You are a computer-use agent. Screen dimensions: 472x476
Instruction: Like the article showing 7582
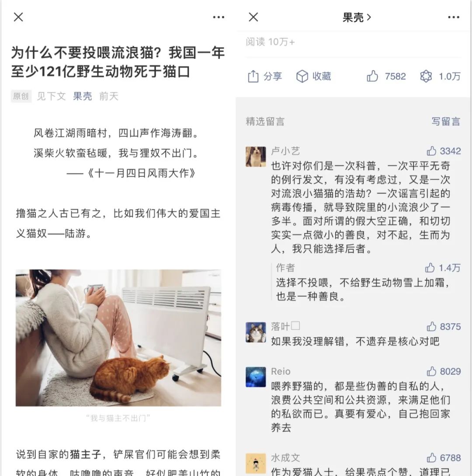[372, 76]
